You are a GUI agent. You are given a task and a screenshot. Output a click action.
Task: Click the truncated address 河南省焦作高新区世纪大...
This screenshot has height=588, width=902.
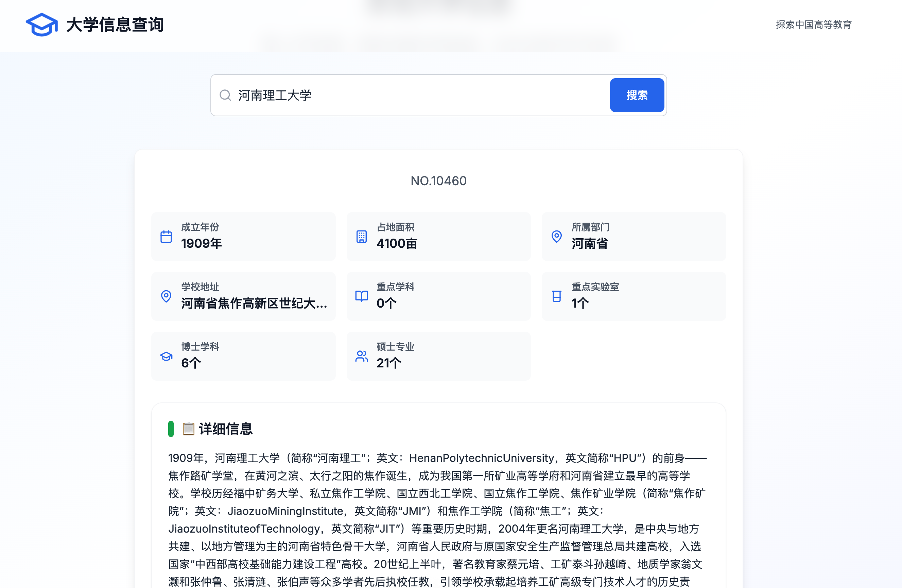click(x=254, y=303)
